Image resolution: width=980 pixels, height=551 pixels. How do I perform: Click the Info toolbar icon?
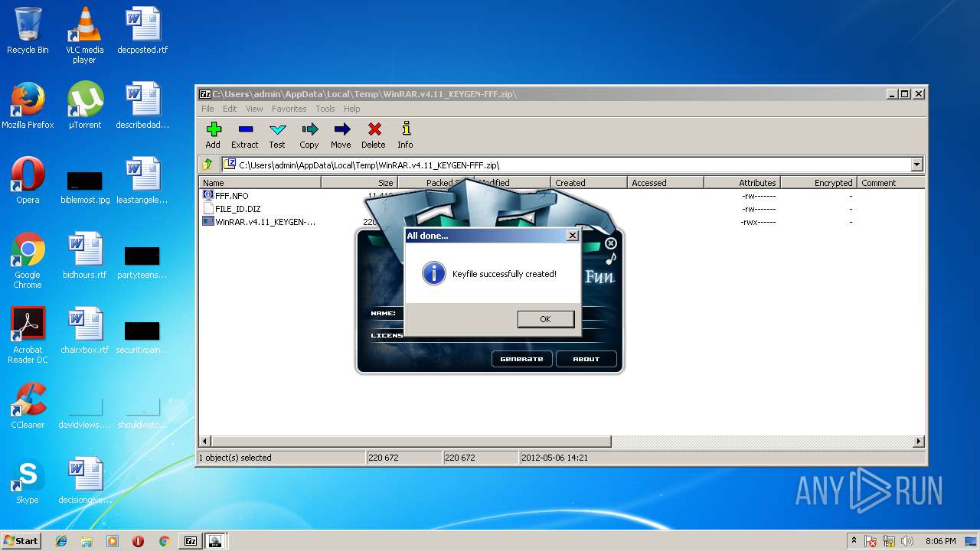click(x=406, y=129)
